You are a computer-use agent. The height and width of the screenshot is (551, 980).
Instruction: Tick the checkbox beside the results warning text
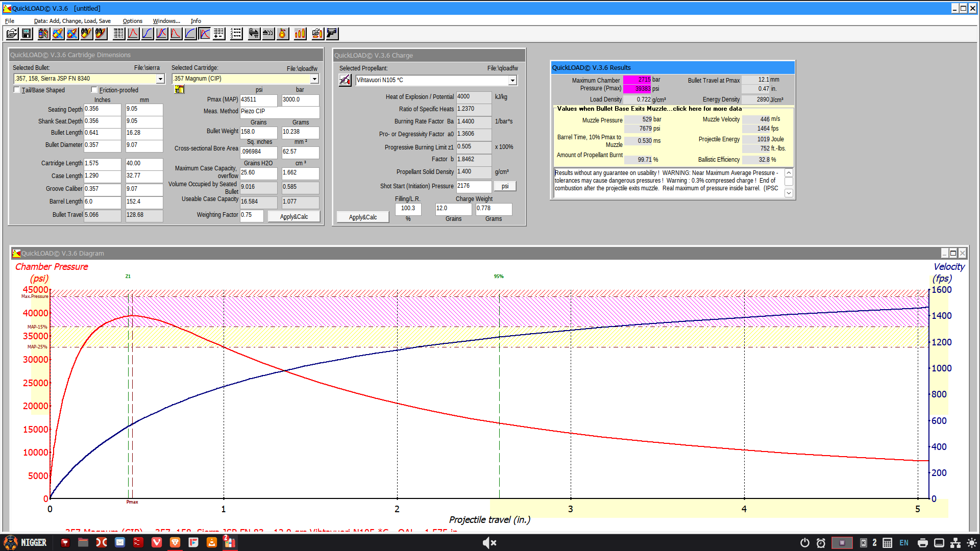[x=789, y=182]
